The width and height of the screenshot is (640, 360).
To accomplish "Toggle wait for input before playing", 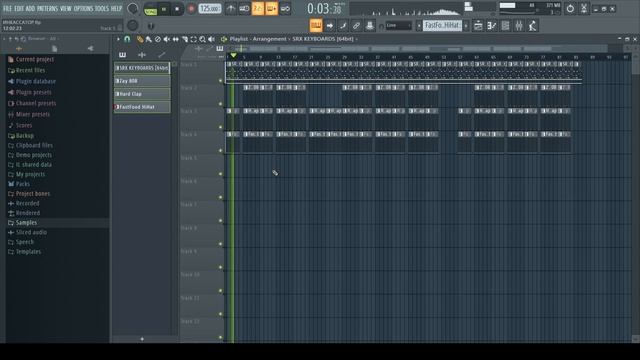I will [x=244, y=9].
